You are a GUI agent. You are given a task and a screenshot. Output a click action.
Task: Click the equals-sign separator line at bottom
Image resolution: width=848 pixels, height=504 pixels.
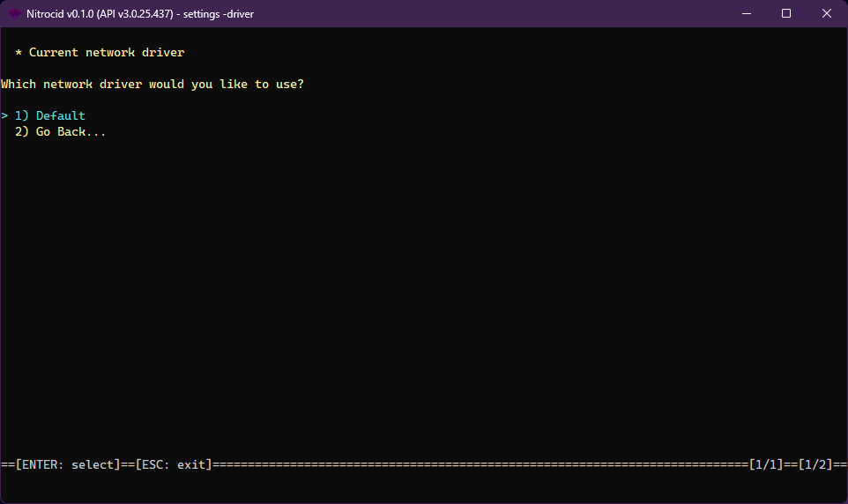click(476, 464)
